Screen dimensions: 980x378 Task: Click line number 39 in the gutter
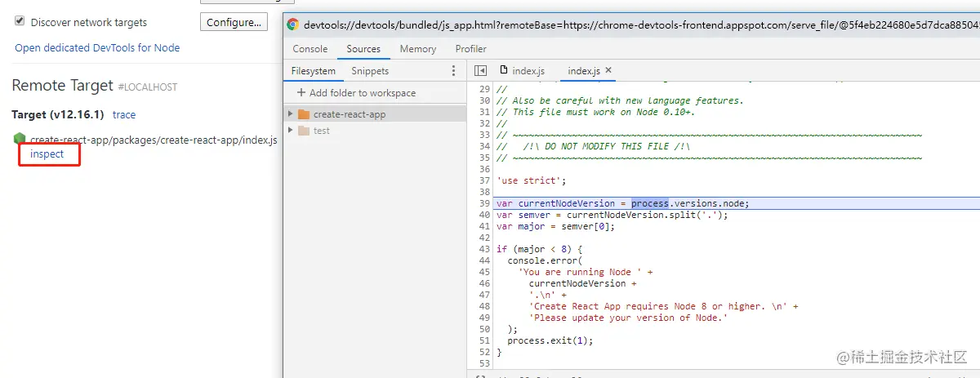[485, 203]
